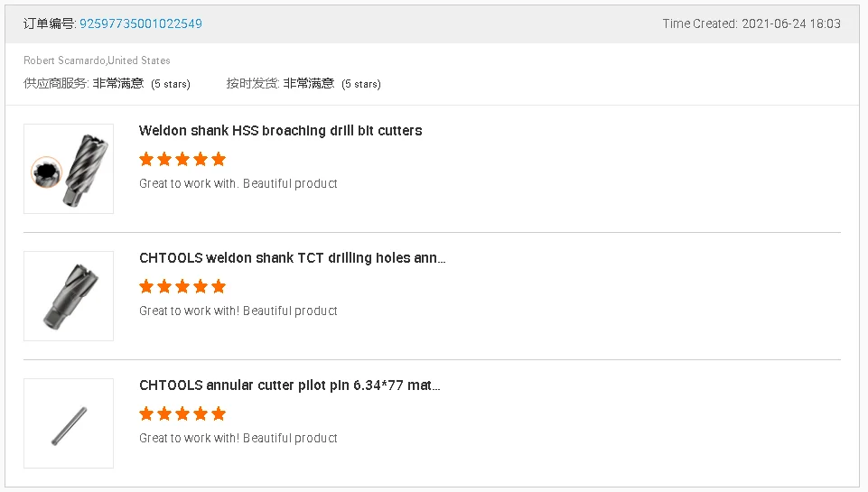Click third star of HSS broaching rating
This screenshot has height=492, width=868.
(182, 159)
